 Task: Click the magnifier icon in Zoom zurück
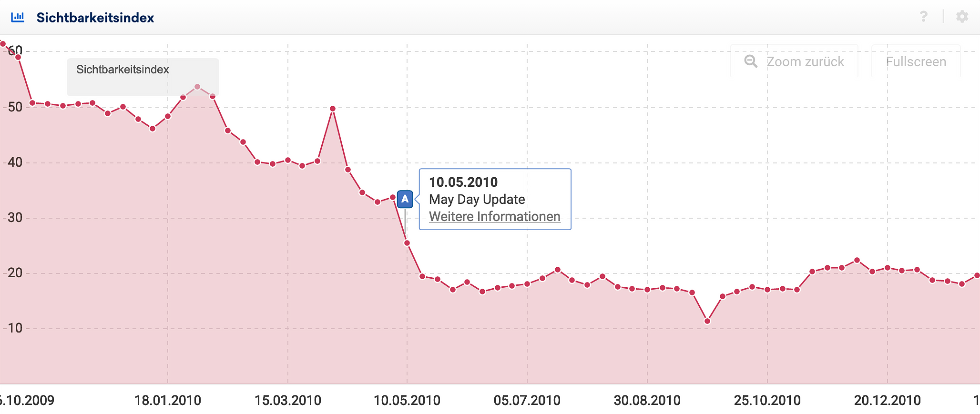(x=751, y=61)
